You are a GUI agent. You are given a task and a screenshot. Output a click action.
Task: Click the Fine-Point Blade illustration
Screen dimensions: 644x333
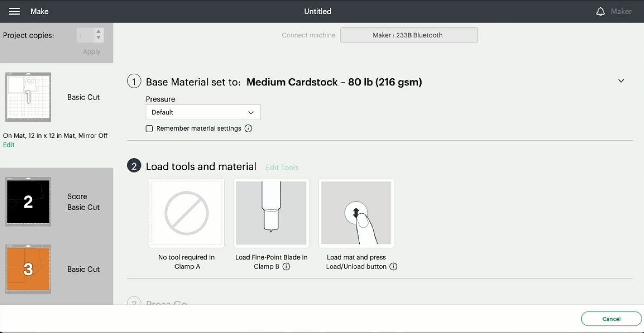click(x=271, y=213)
